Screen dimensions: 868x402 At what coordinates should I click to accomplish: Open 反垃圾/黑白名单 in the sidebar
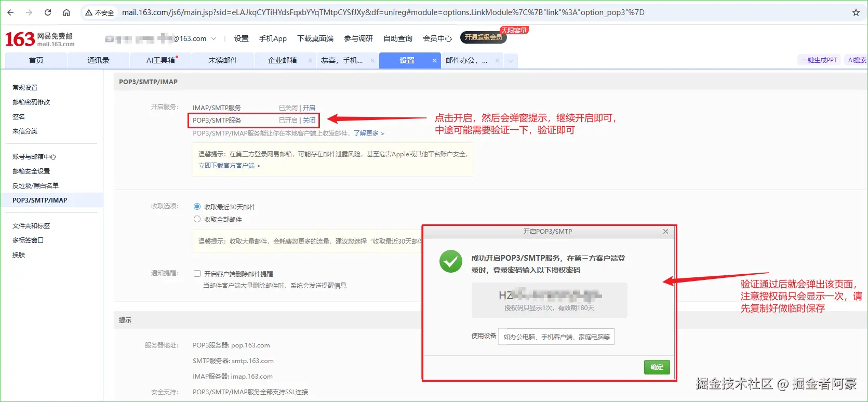[35, 186]
